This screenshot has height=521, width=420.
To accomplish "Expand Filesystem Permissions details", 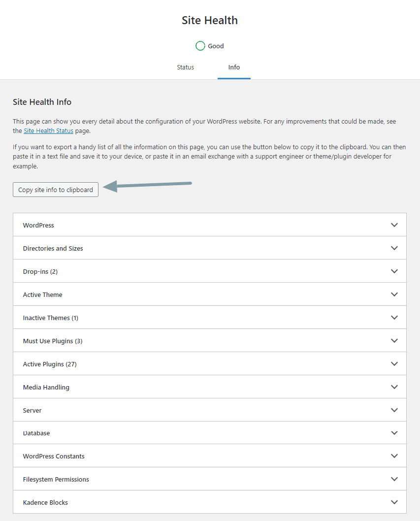I will 210,479.
